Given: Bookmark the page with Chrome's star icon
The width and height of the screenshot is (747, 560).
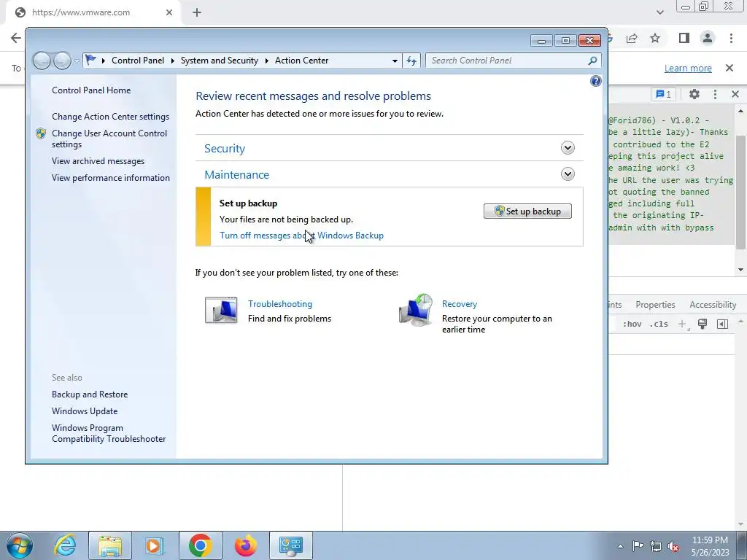Looking at the screenshot, I should click(x=656, y=38).
